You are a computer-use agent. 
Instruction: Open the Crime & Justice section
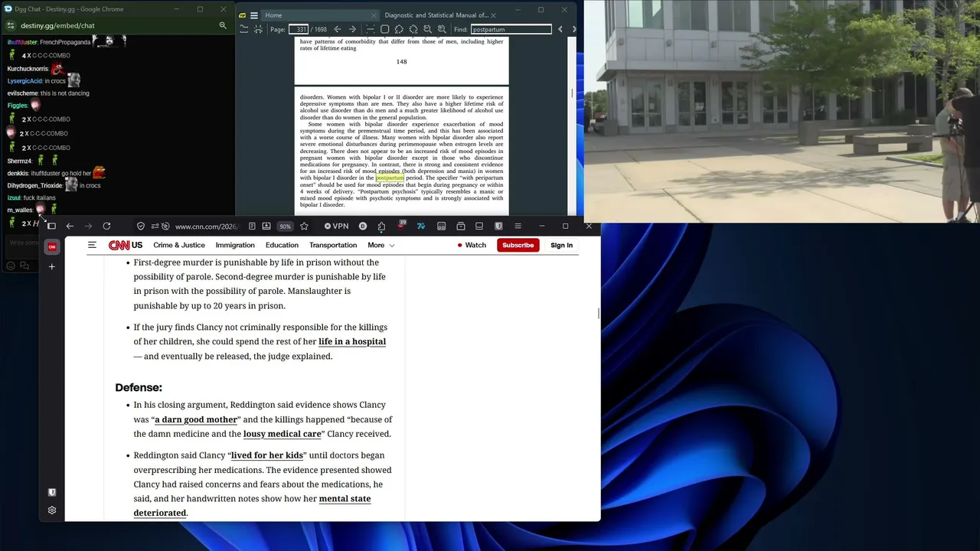click(179, 245)
